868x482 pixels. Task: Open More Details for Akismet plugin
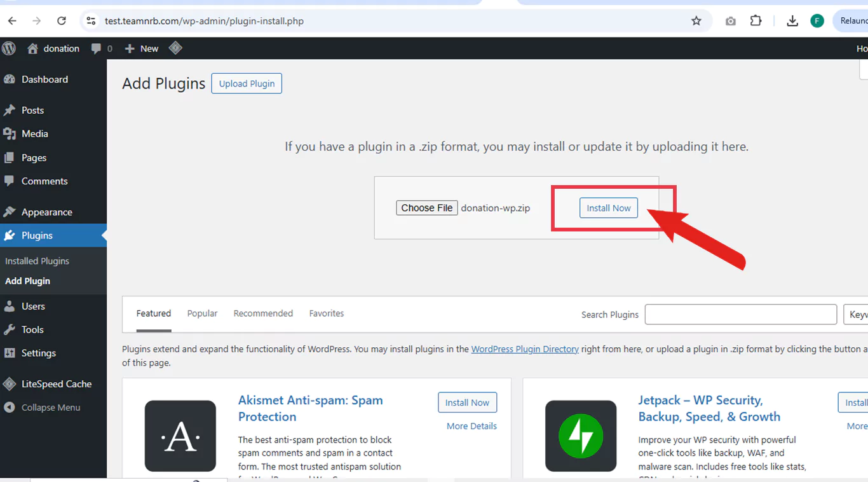471,426
